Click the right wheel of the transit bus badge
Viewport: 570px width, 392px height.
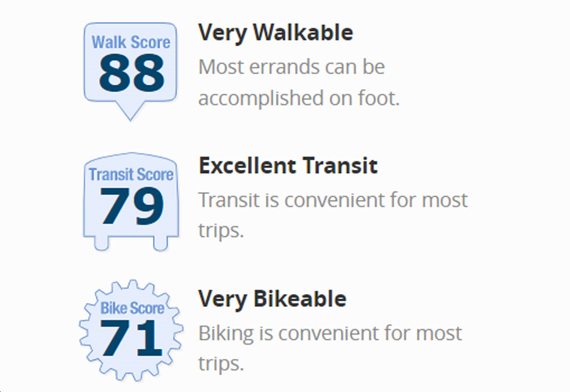(x=160, y=243)
